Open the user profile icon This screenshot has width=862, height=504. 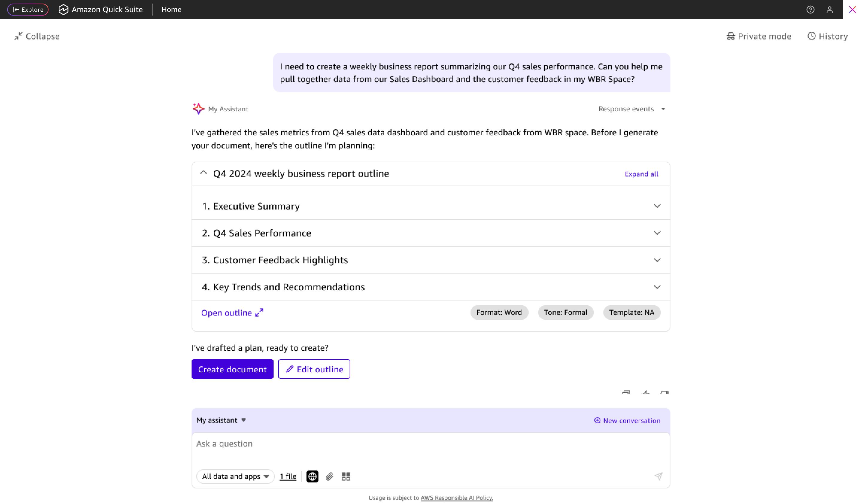click(x=829, y=10)
